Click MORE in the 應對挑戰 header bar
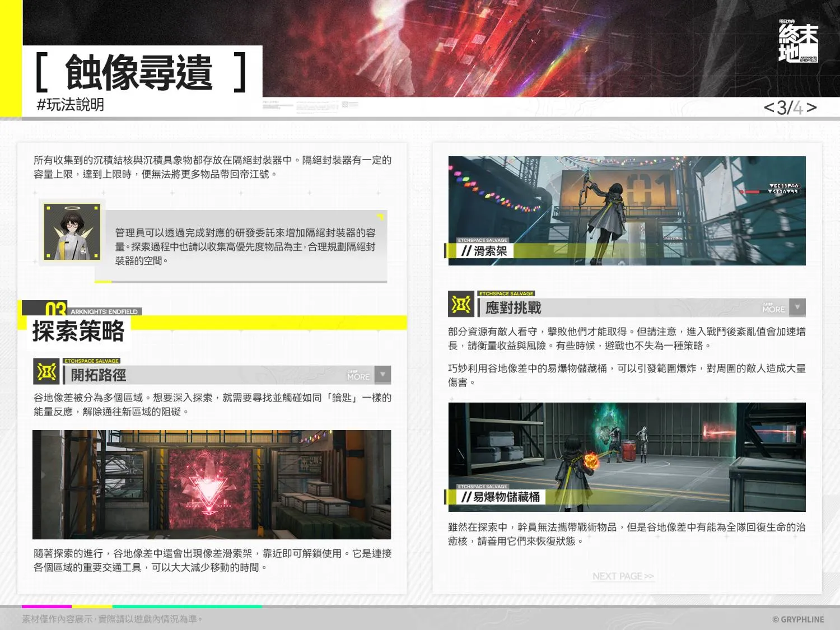The width and height of the screenshot is (840, 630). coord(773,308)
